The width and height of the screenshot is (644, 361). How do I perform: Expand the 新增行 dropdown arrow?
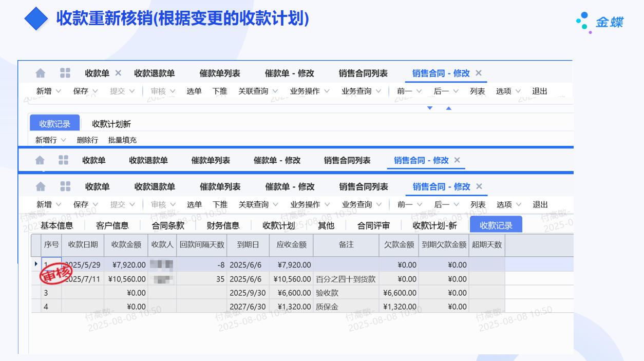click(64, 140)
